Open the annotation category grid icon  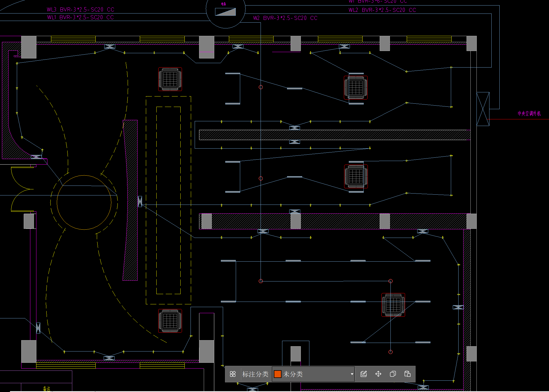[233, 374]
